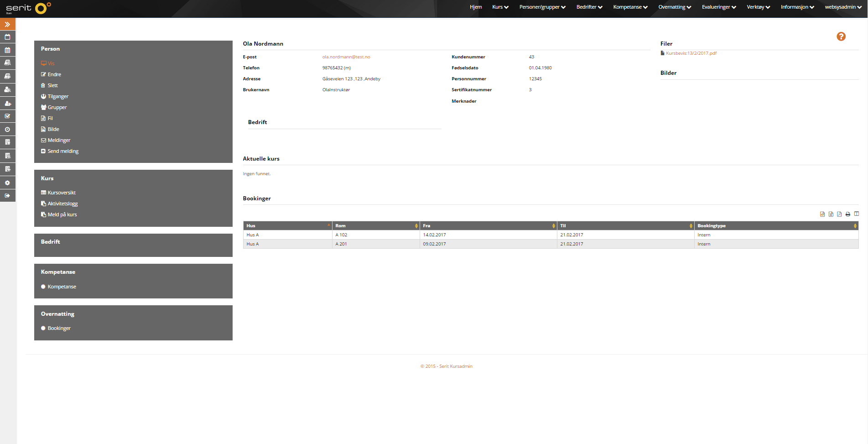Screen dimensions: 868x444
Task: Toggle column visibility for bookings table
Action: pos(857,214)
